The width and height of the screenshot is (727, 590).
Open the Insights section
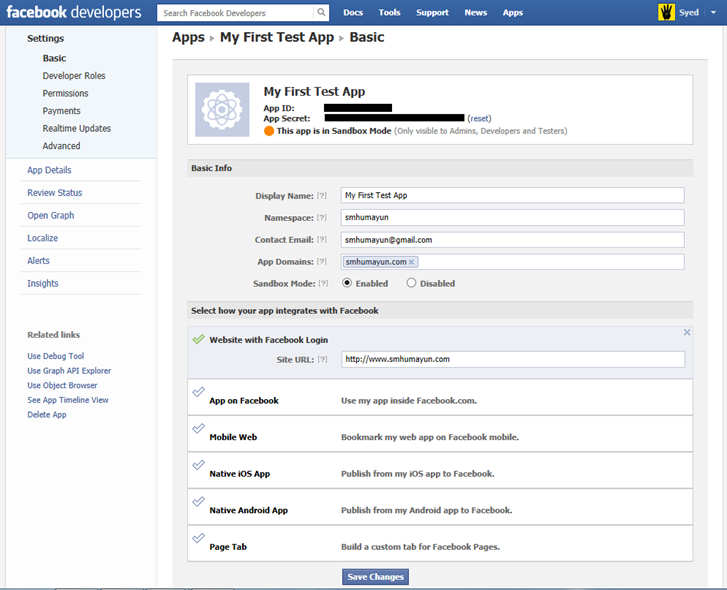(43, 284)
